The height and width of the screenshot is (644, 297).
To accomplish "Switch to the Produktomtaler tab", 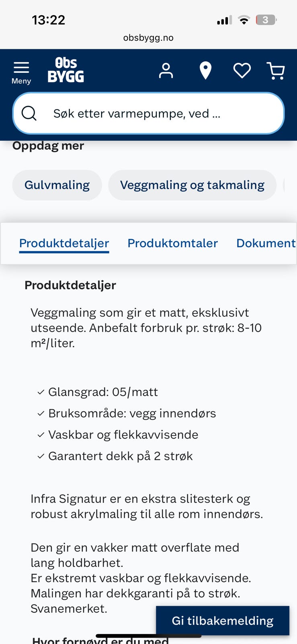I will (x=172, y=243).
